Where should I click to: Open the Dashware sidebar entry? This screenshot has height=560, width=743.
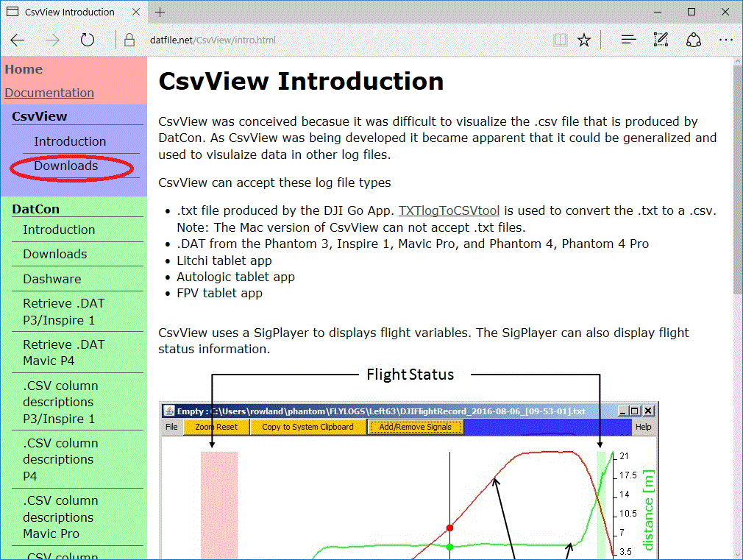pyautogui.click(x=51, y=279)
